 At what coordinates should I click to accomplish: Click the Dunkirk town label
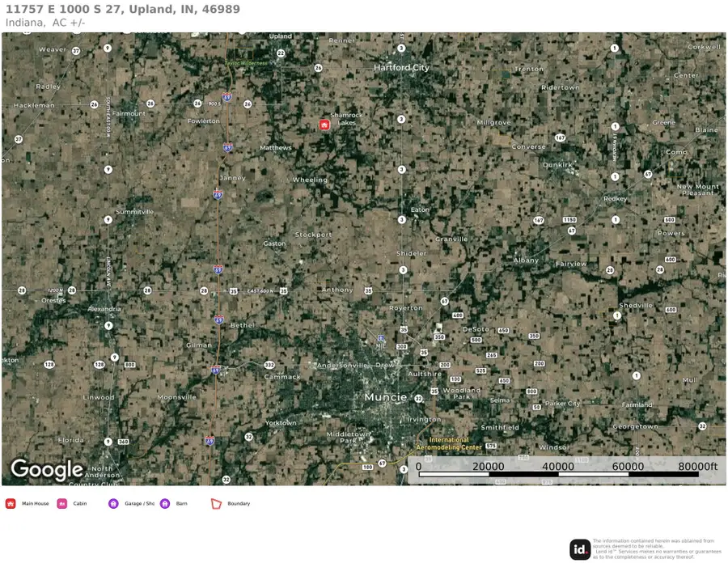(x=557, y=164)
